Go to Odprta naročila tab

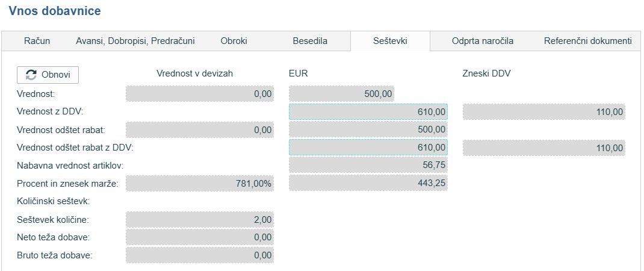[482, 41]
